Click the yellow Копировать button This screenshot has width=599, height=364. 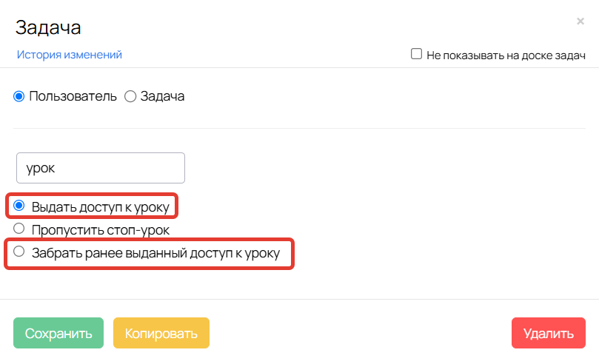tap(161, 333)
